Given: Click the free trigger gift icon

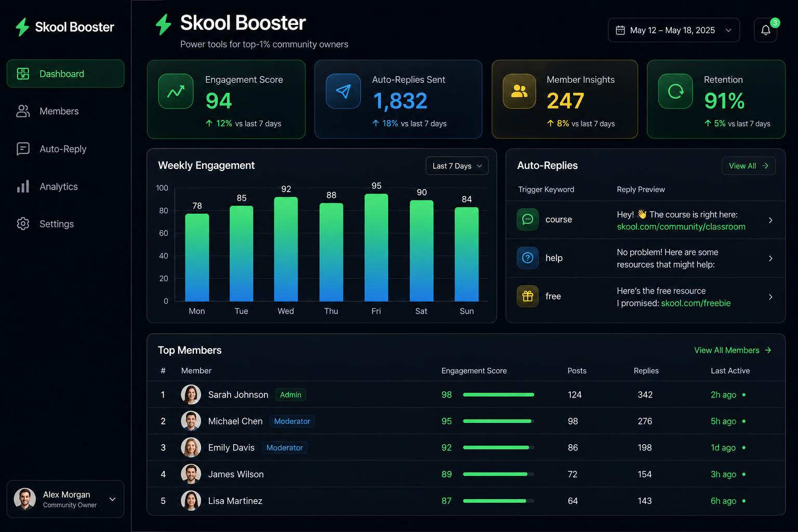Looking at the screenshot, I should tap(527, 296).
